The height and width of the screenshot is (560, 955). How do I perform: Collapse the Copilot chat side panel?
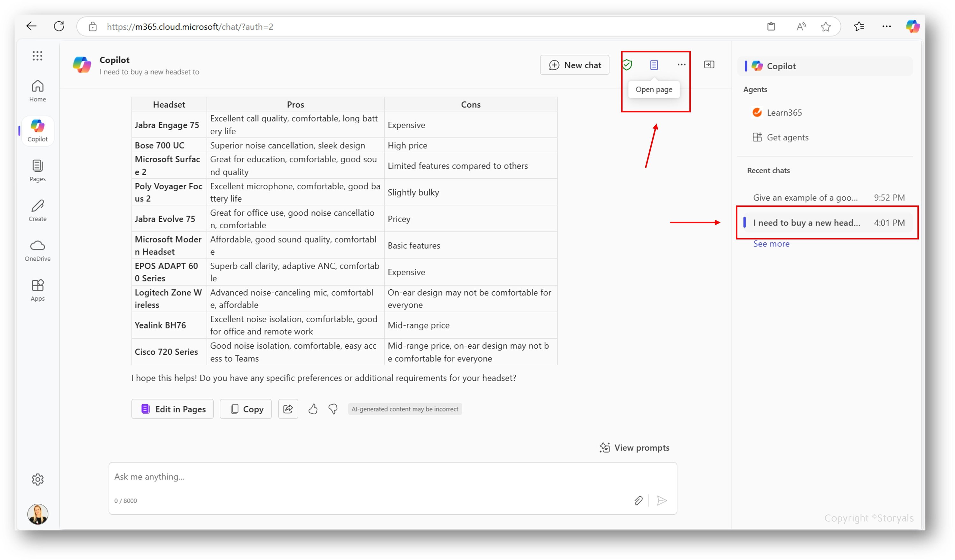709,65
